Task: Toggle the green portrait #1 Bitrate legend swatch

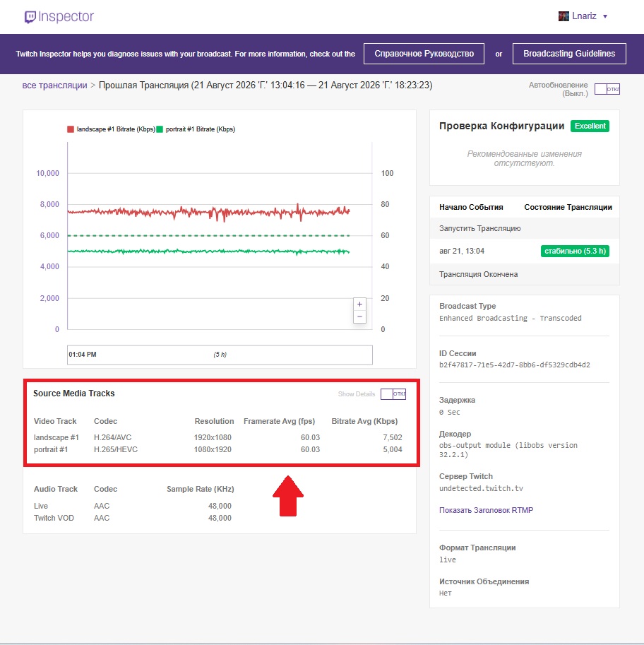Action: click(160, 129)
